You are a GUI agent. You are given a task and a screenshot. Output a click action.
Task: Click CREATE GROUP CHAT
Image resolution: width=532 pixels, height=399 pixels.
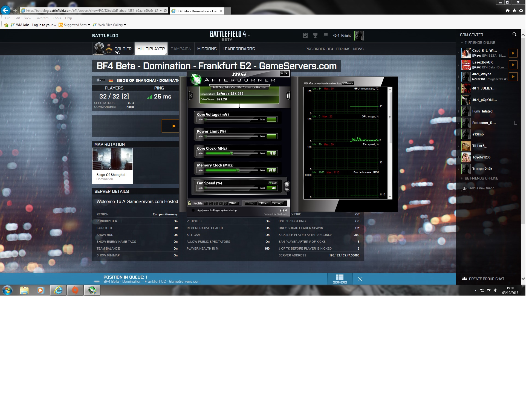483,279
